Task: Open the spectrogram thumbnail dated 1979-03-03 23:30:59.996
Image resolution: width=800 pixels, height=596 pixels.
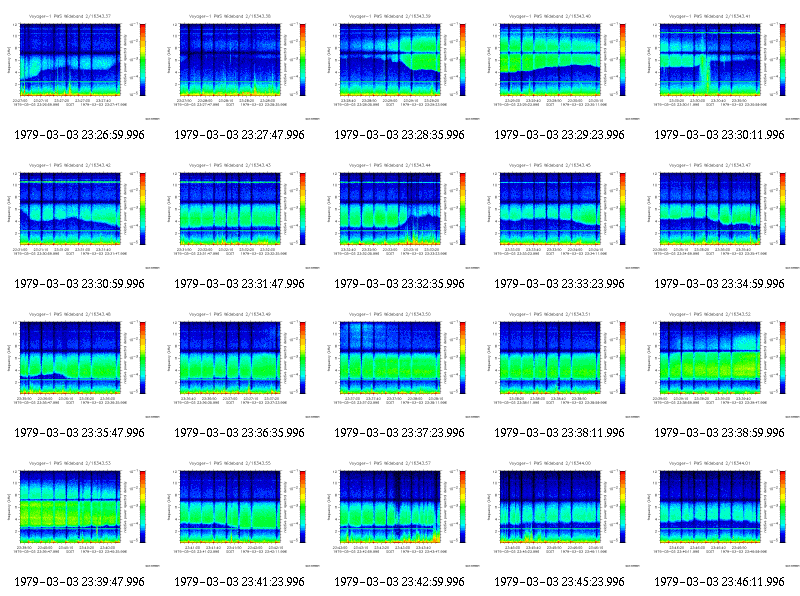Action: coord(80,215)
